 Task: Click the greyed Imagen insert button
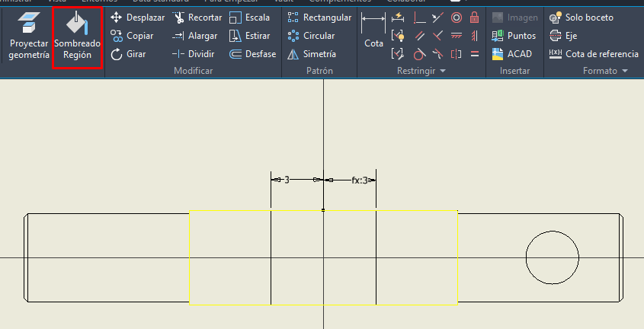click(514, 18)
